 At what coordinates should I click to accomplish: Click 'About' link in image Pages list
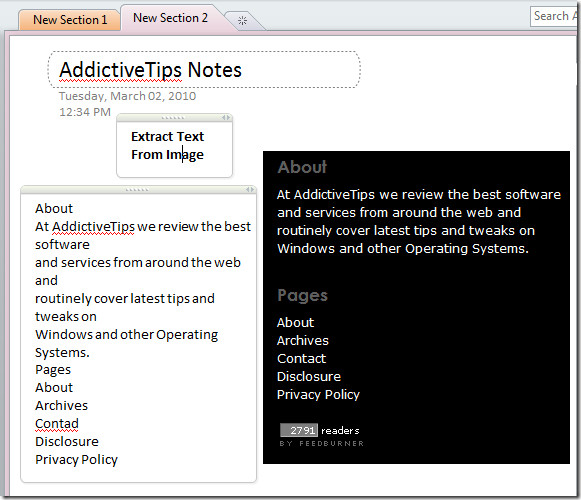(x=295, y=322)
